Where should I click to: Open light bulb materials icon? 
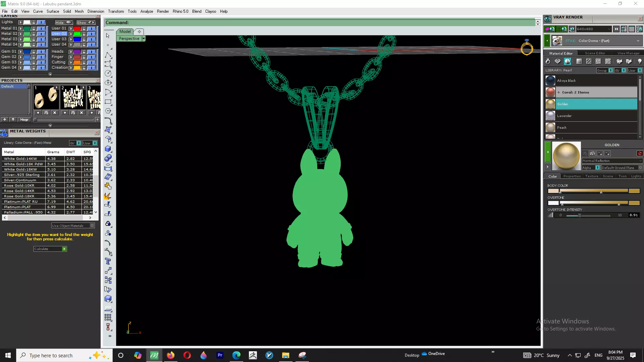[639, 61]
